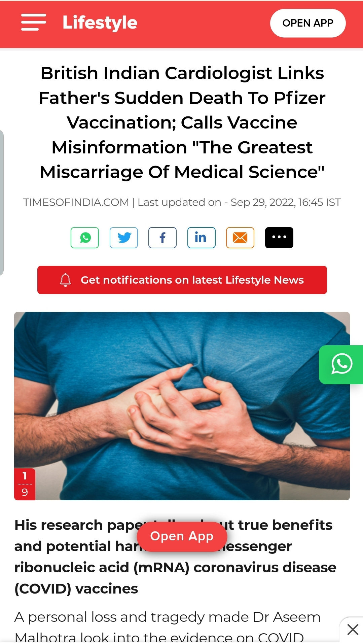
Task: Click OPEN APP button in header
Action: 308,23
